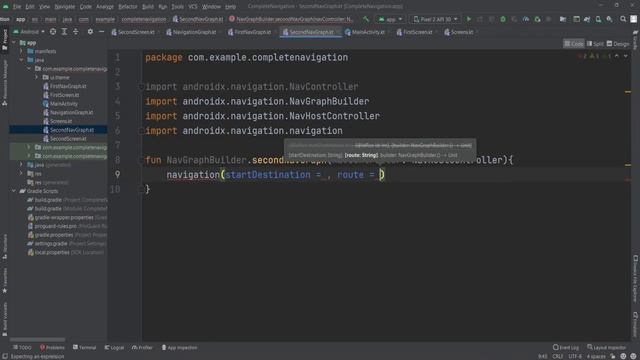
Task: Open Structure tool window side tab
Action: click(4, 247)
